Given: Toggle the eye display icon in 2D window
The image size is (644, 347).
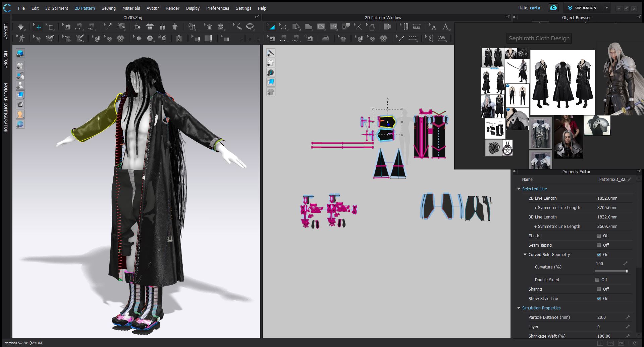Looking at the screenshot, I should 271,53.
